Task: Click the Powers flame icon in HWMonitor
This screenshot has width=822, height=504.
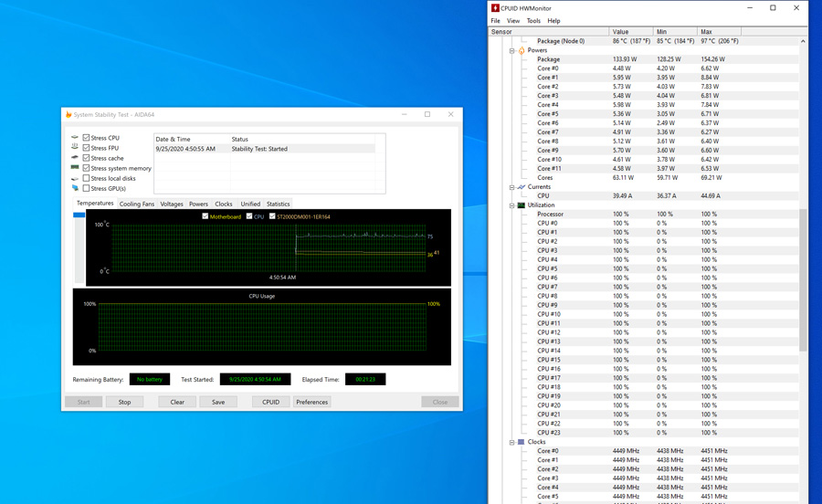Action: [522, 50]
